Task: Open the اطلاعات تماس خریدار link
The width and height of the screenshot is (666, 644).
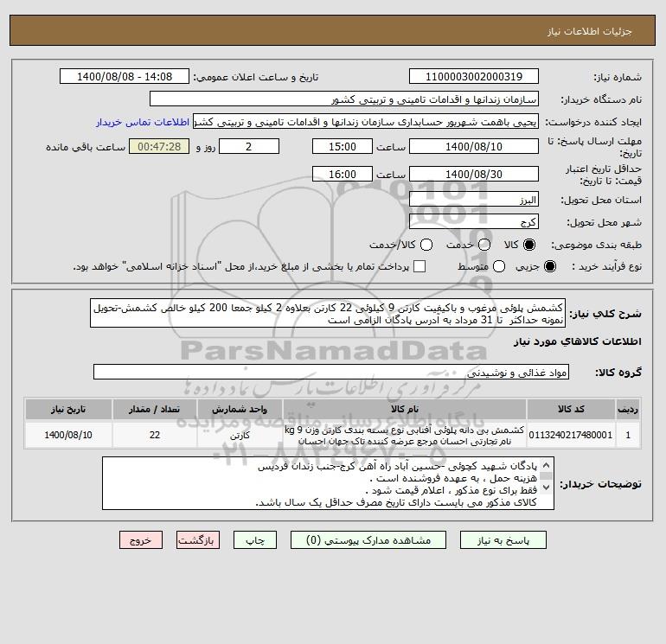Action: (x=143, y=122)
